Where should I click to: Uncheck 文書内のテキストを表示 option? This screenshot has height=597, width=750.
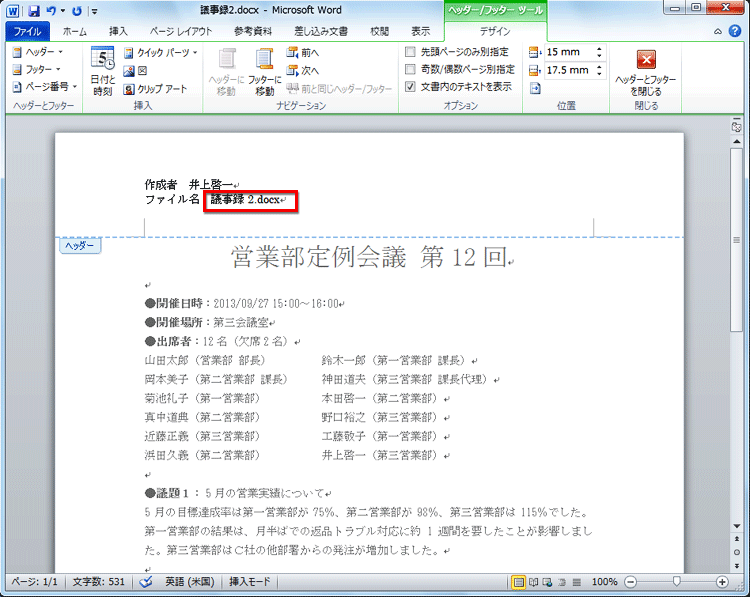pos(410,87)
